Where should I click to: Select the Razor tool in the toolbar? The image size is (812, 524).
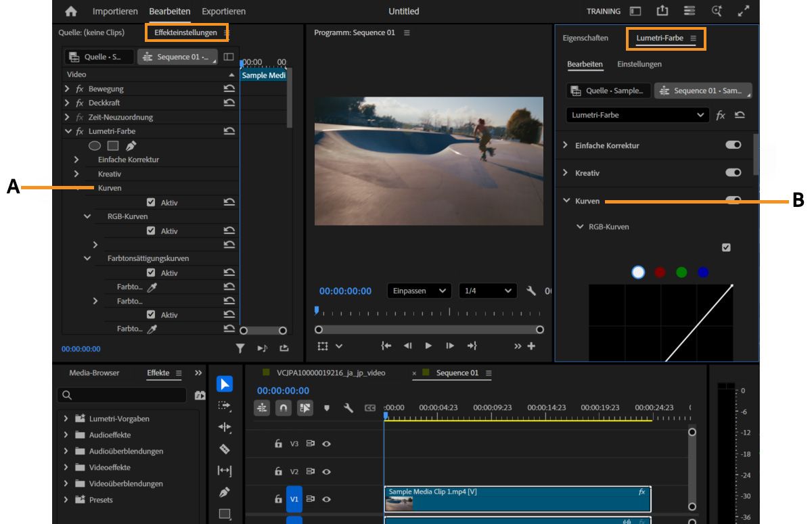tap(225, 449)
